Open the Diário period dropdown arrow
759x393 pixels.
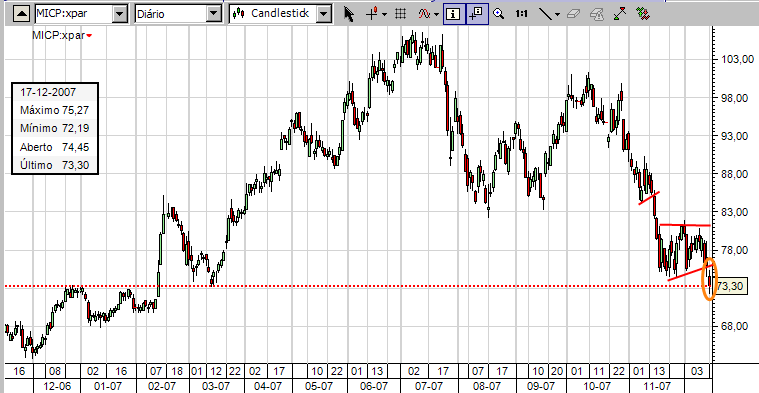(214, 14)
